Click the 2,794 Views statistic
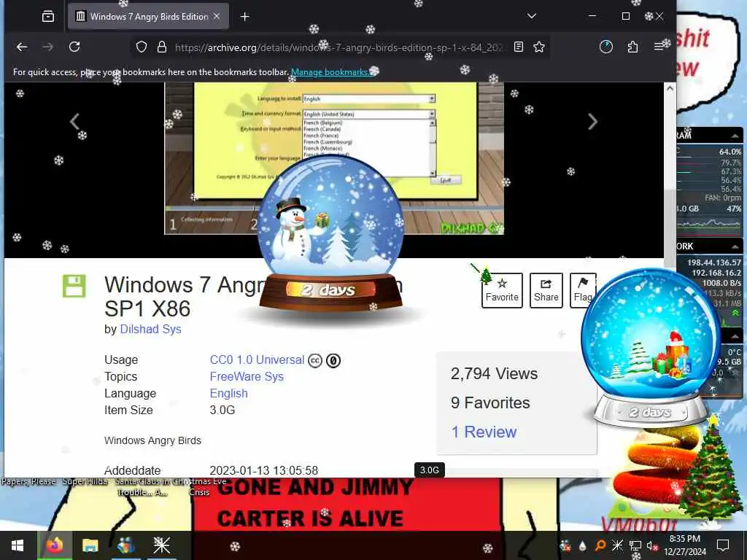This screenshot has height=560, width=747. tap(494, 374)
